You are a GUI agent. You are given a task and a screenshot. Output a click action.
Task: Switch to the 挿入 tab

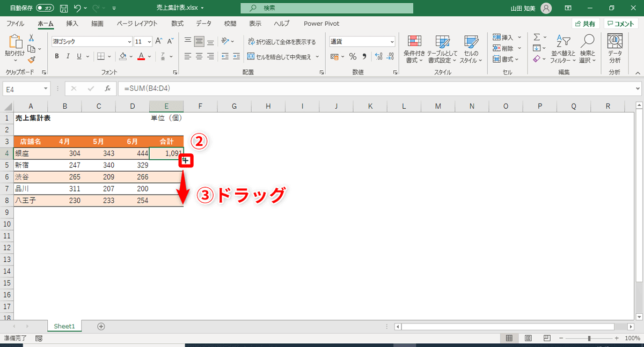point(72,24)
